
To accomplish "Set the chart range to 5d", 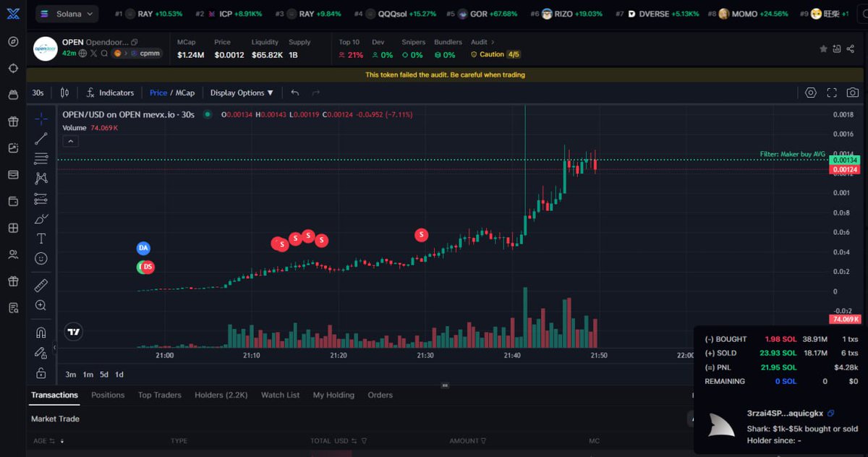I will pyautogui.click(x=104, y=375).
